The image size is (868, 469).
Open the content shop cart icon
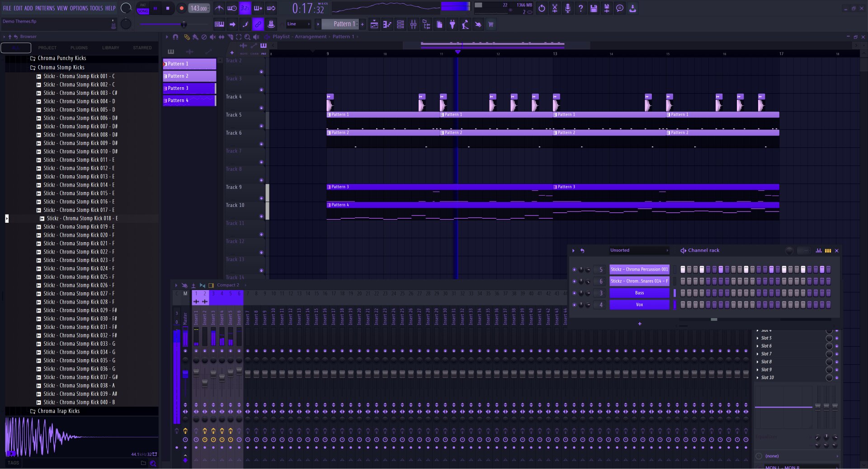pos(491,24)
